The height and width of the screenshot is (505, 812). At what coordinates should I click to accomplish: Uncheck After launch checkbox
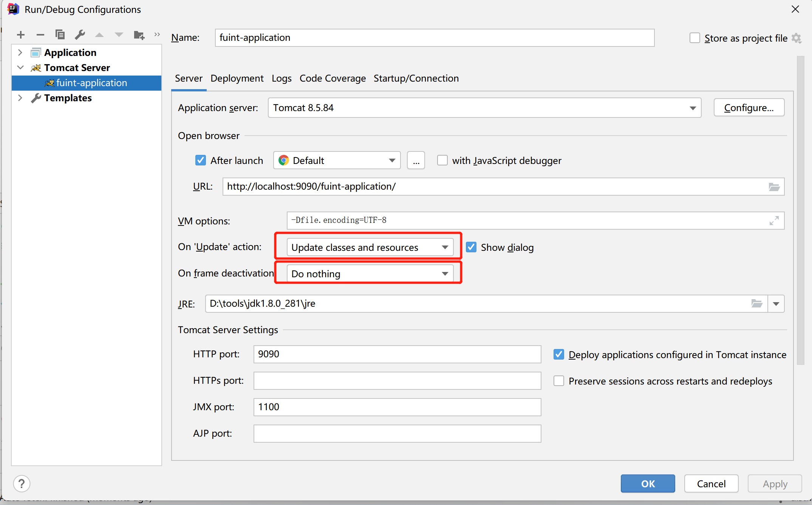(x=201, y=160)
